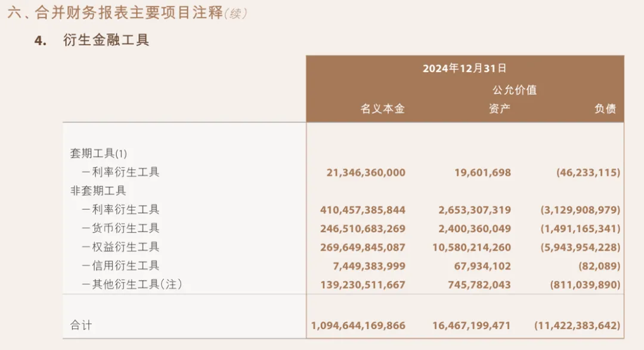Select the value 21,346,360,000
The height and width of the screenshot is (350, 644).
tap(366, 172)
